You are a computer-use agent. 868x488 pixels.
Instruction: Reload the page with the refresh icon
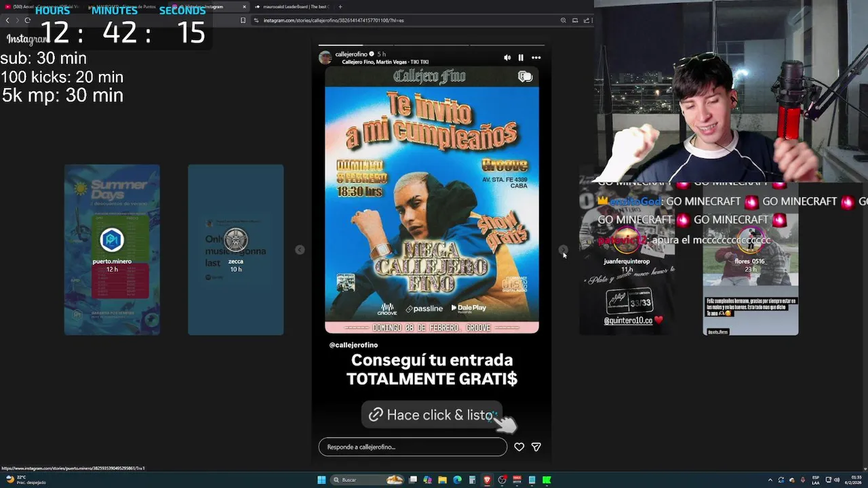click(27, 20)
